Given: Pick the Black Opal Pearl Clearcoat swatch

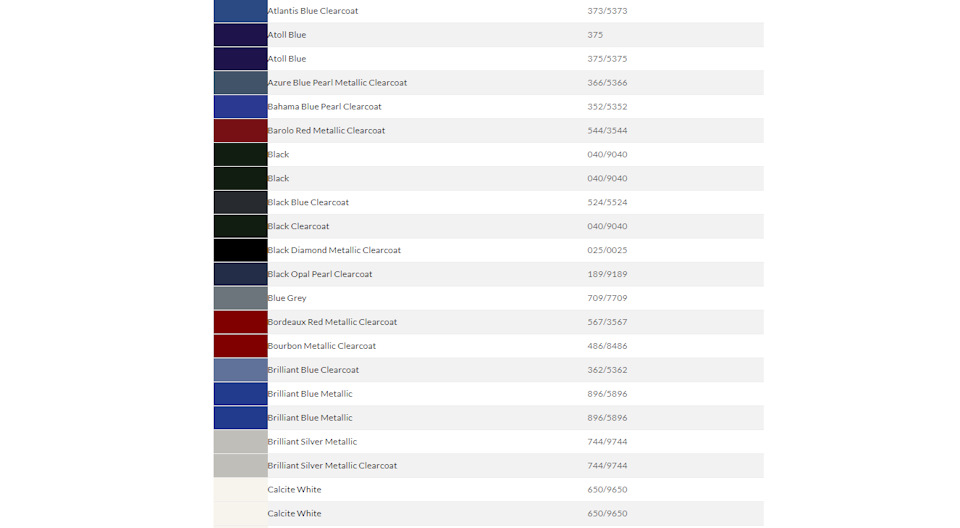Looking at the screenshot, I should click(x=240, y=274).
